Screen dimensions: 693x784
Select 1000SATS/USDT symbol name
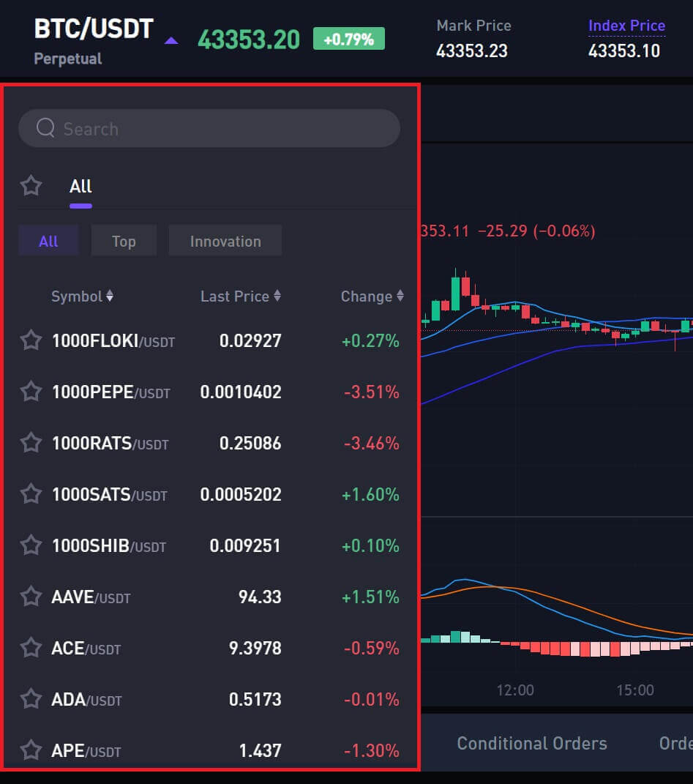(x=110, y=495)
